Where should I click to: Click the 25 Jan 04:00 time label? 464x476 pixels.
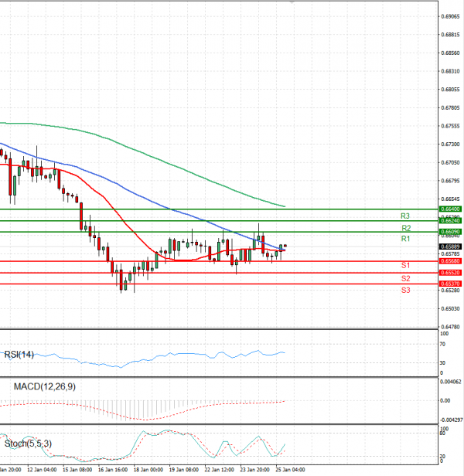click(290, 470)
